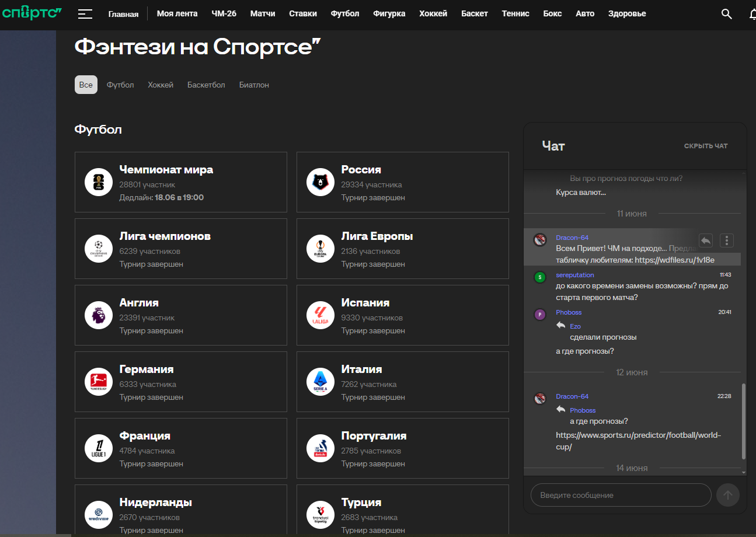Open the Англия fantasy tournament title

pyautogui.click(x=139, y=303)
